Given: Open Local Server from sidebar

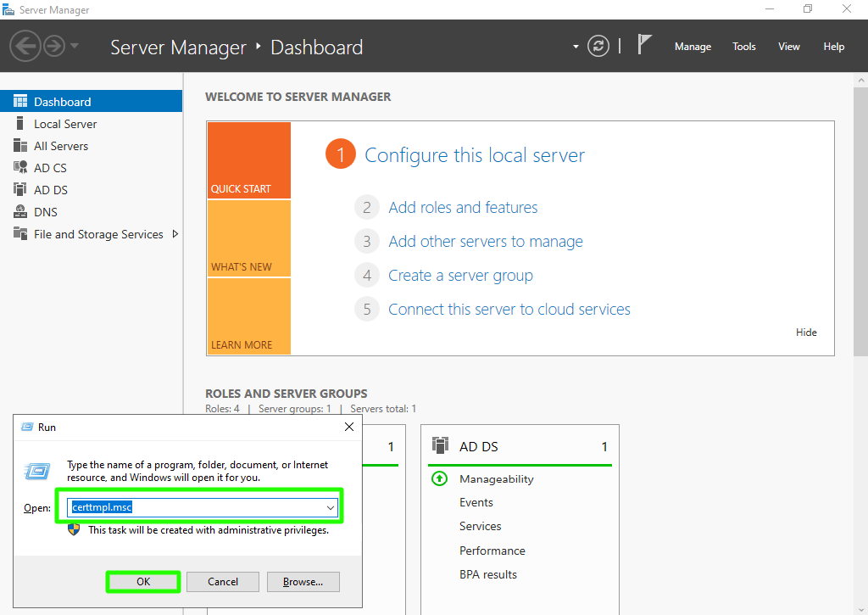Looking at the screenshot, I should [65, 124].
